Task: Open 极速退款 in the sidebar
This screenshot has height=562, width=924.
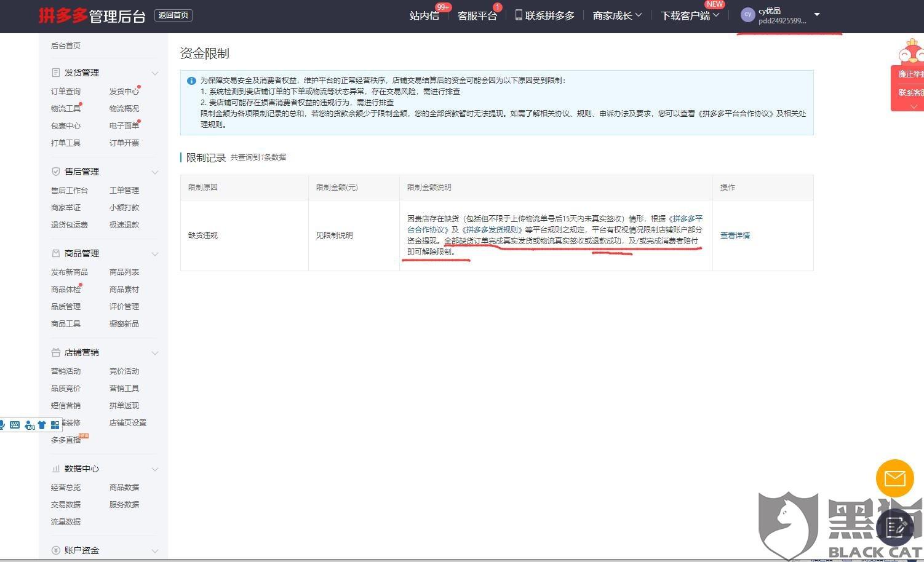Action: point(124,224)
